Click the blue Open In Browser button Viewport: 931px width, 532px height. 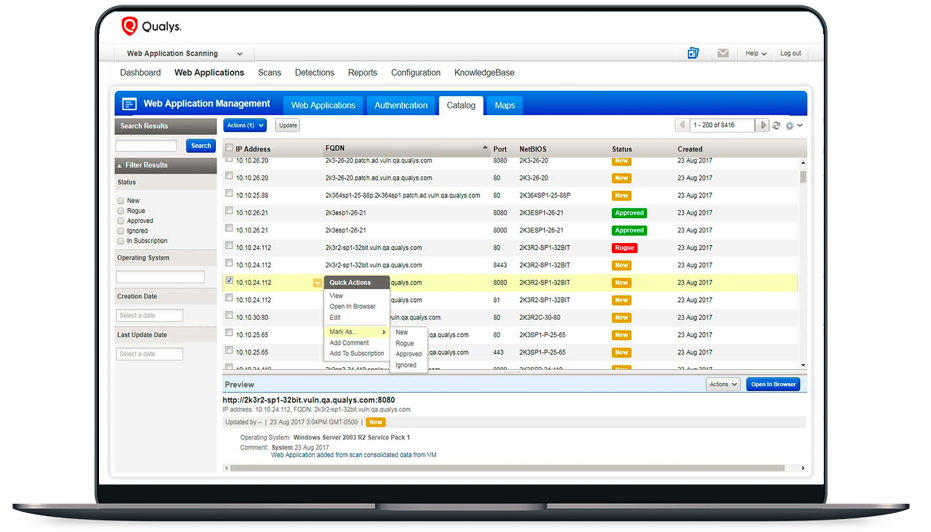coord(773,385)
